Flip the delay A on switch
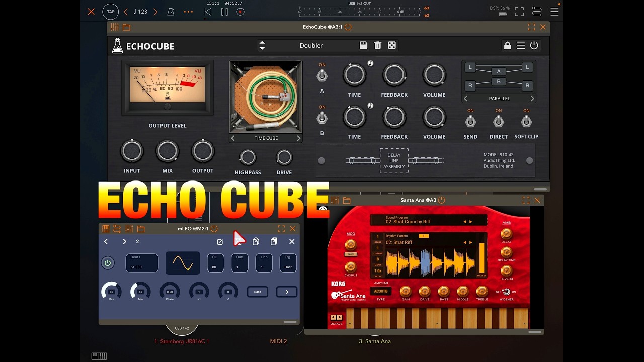The image size is (644, 362). click(322, 76)
